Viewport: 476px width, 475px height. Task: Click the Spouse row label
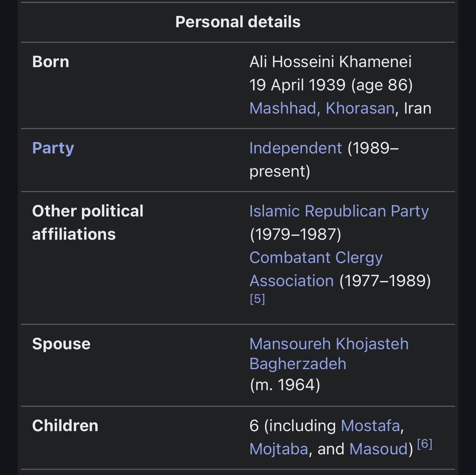coord(61,344)
